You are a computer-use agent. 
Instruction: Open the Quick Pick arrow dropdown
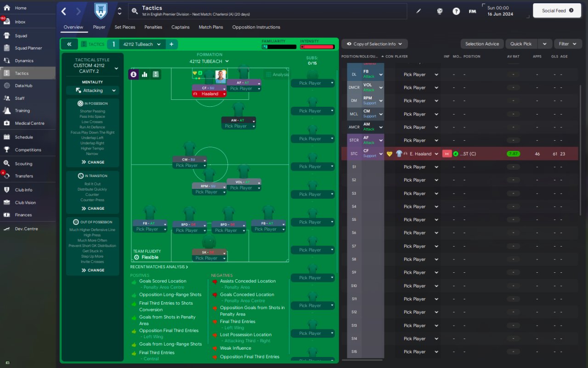tap(545, 44)
